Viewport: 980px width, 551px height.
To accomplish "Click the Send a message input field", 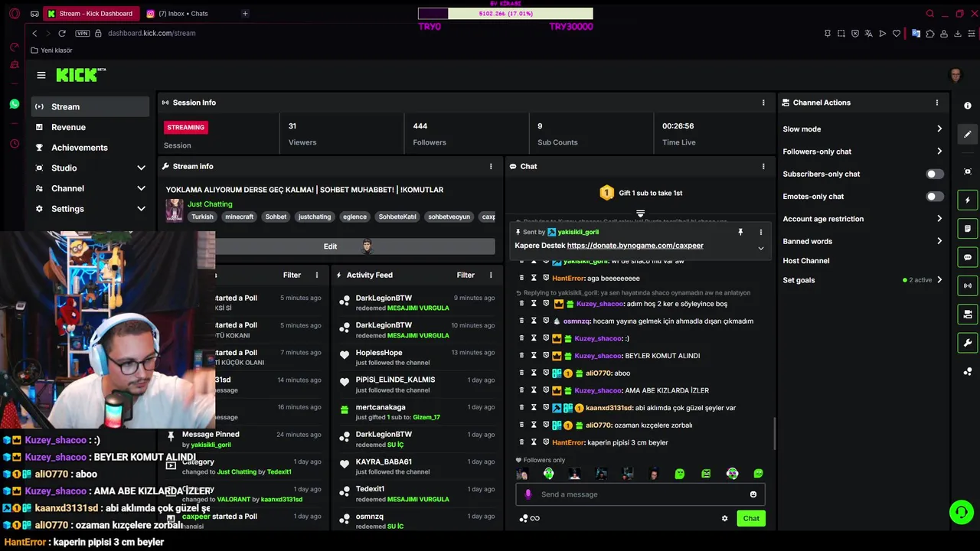I will 641,494.
